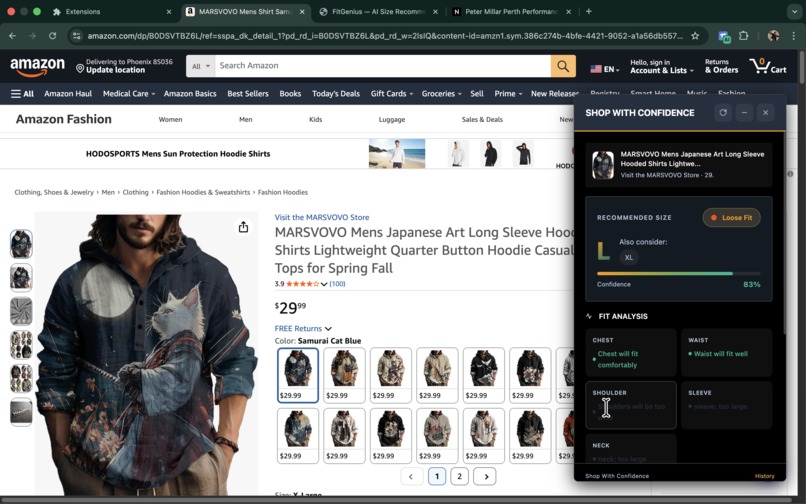Open the 100 ratings link
Screen dimensions: 806x504
pos(337,284)
